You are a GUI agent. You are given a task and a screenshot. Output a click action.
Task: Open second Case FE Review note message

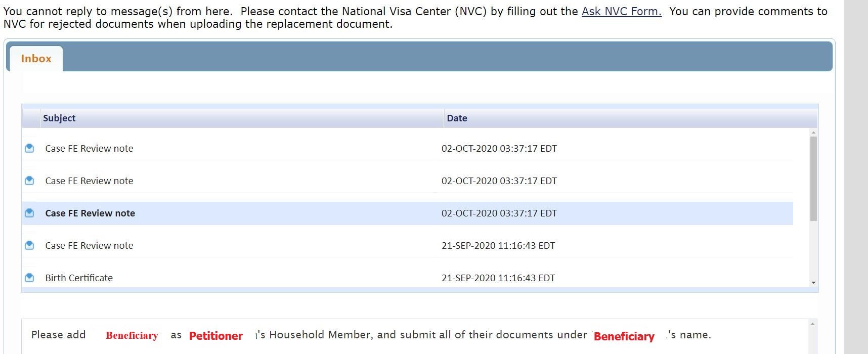89,181
